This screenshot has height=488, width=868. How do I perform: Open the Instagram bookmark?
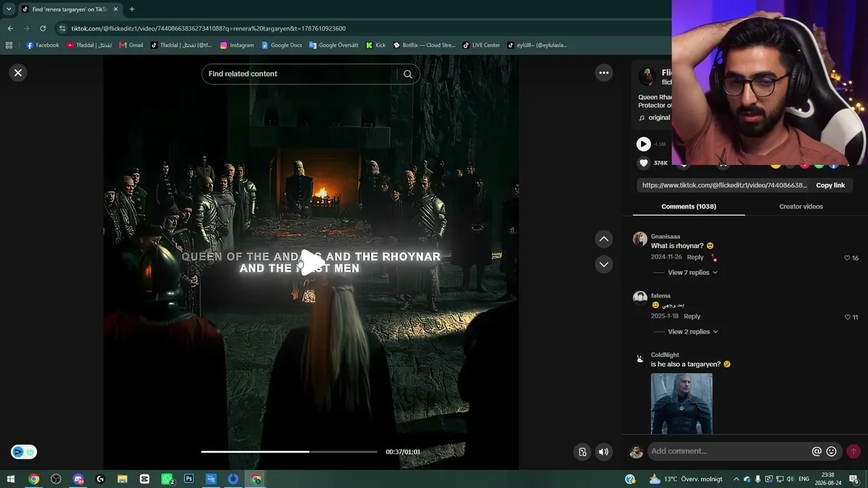pyautogui.click(x=237, y=45)
